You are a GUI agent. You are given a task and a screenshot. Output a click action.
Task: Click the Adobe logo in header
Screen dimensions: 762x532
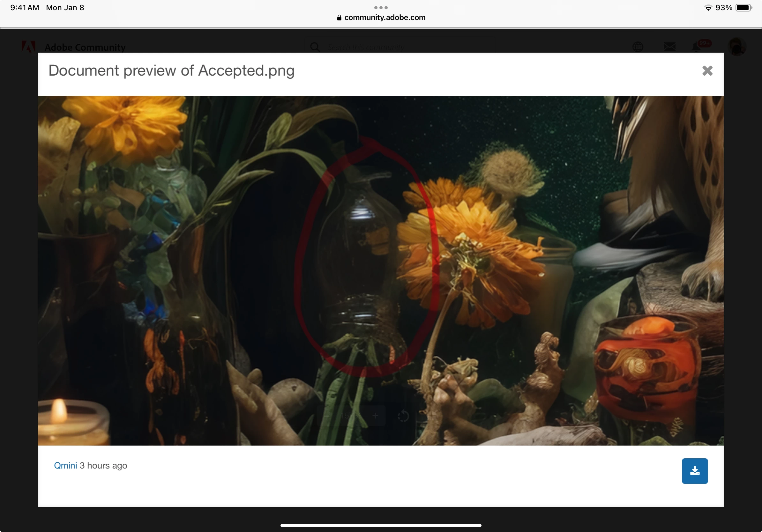(x=28, y=47)
